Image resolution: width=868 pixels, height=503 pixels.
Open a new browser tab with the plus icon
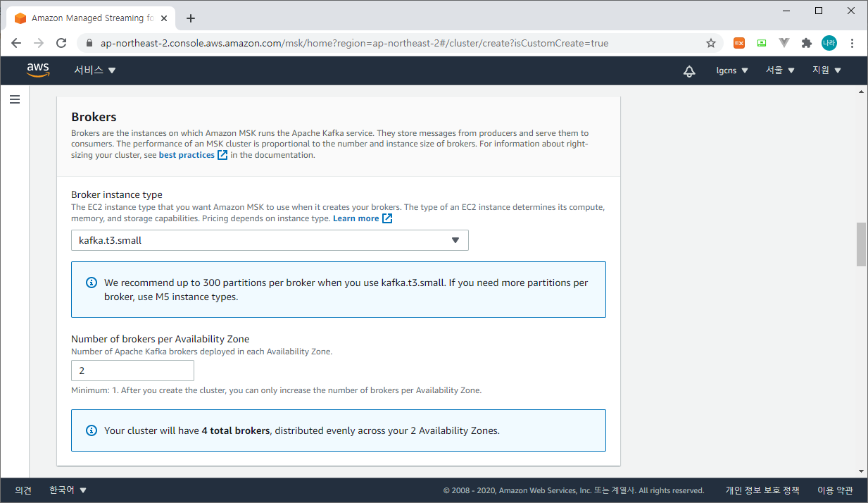pos(191,18)
